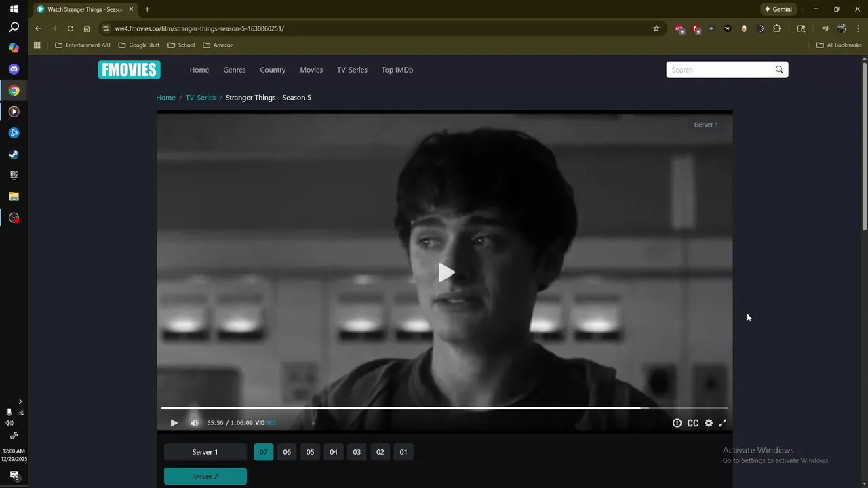868x488 pixels.
Task: Reload the page with the refresh icon
Action: (71, 28)
